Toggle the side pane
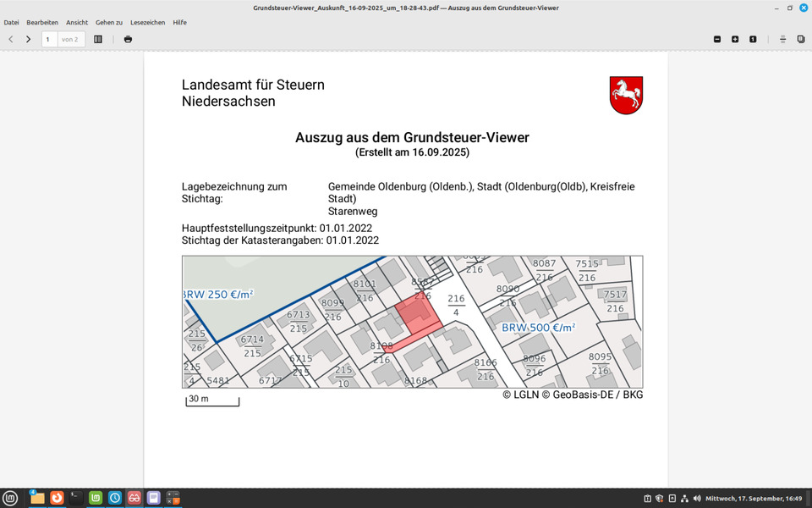Screen dimensions: 812x508 [x=98, y=39]
